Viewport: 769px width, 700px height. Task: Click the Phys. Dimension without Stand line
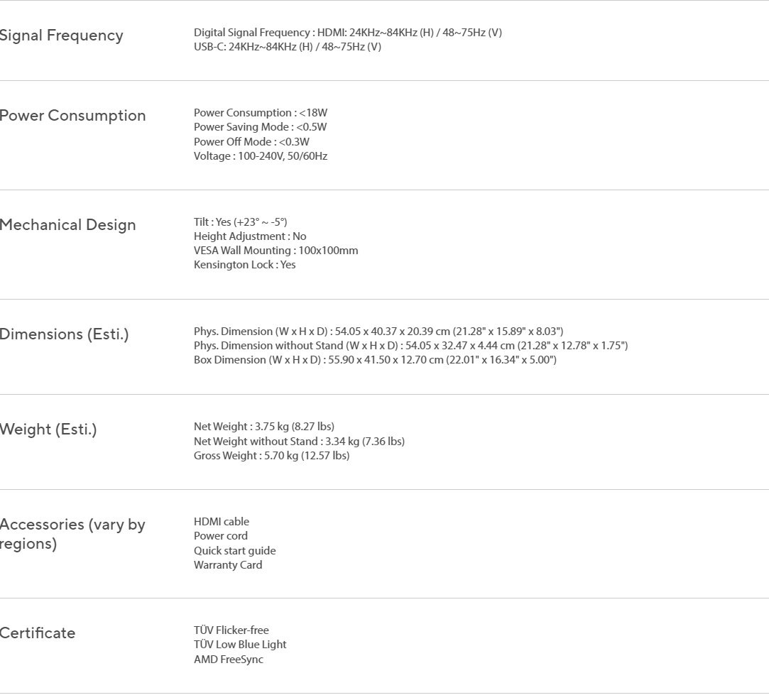coord(410,346)
